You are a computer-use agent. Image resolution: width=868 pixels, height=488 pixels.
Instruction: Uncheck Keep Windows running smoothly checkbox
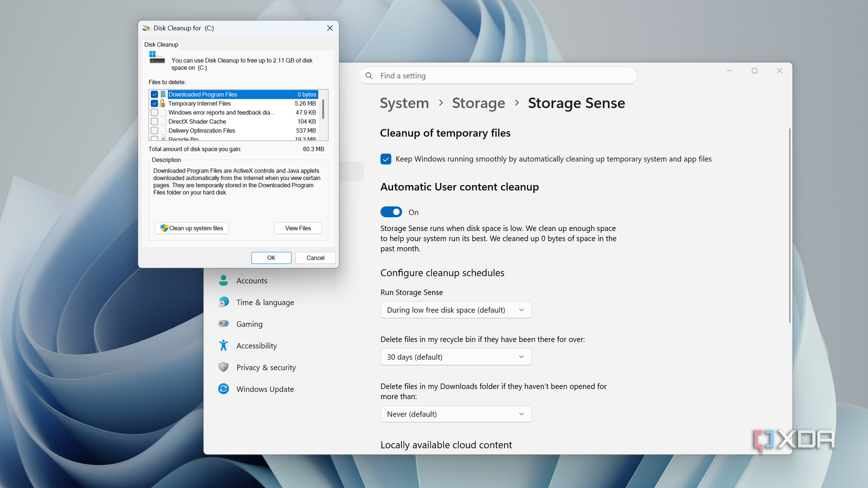(x=386, y=159)
